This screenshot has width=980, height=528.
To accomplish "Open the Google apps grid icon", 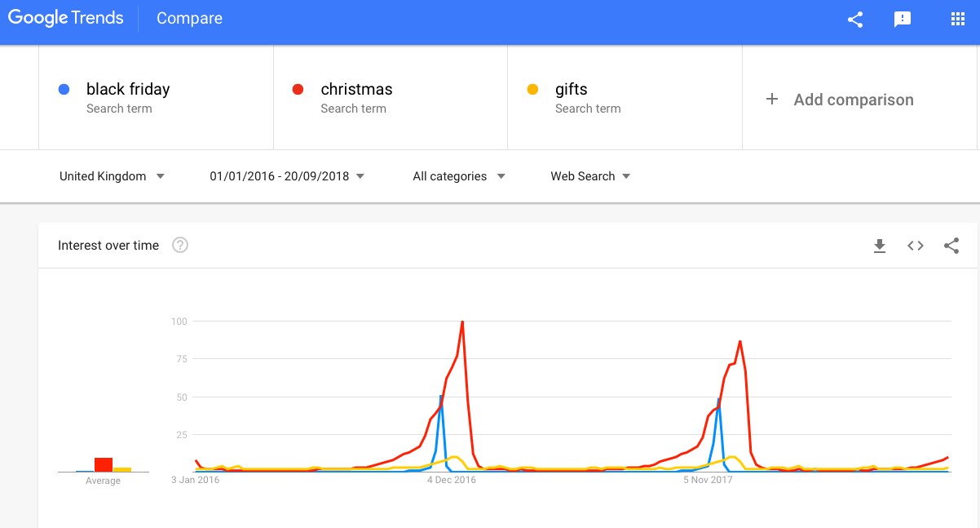I will 958,19.
